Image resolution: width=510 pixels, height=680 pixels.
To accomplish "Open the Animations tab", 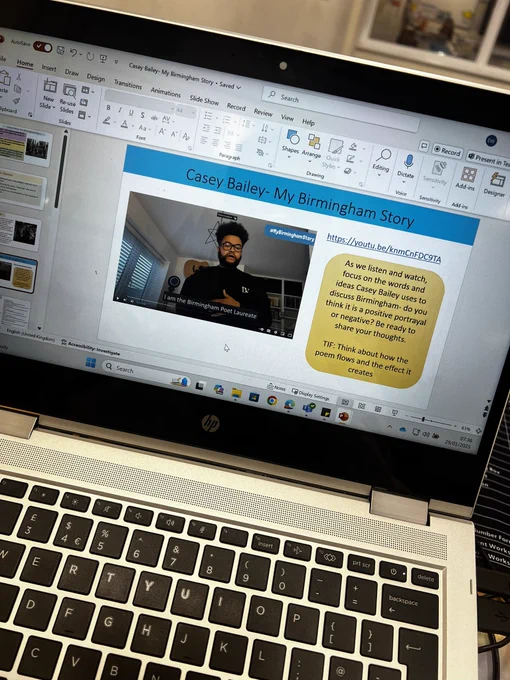I will click(165, 92).
